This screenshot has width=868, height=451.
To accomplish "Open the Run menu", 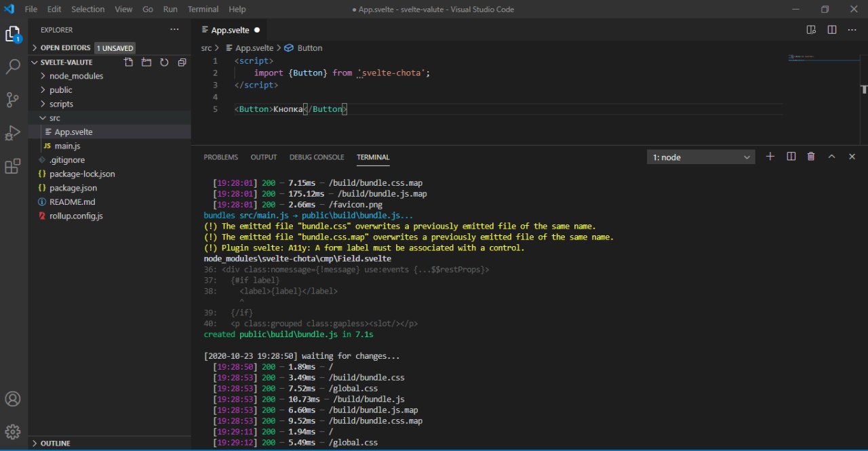I will (170, 9).
